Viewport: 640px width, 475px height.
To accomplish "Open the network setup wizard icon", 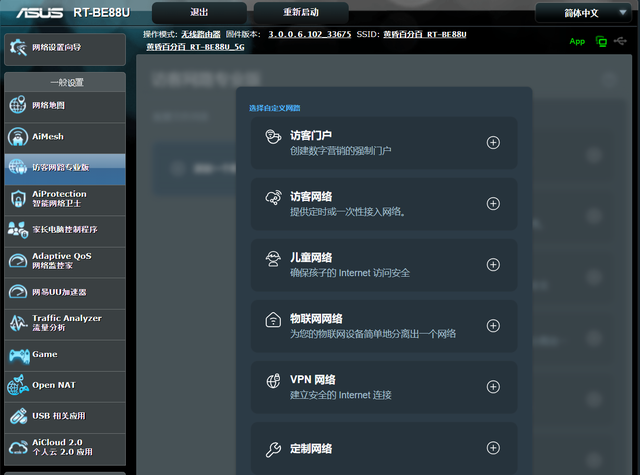I will 18,48.
